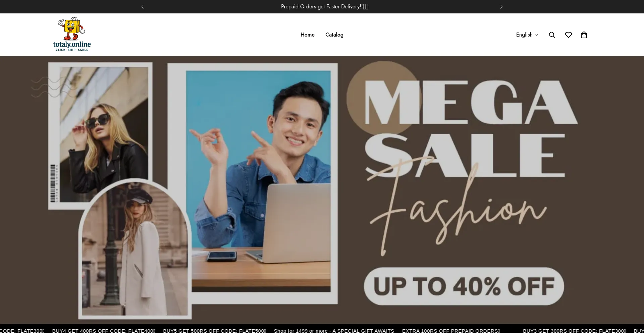Click the next announcement arrow

[501, 7]
